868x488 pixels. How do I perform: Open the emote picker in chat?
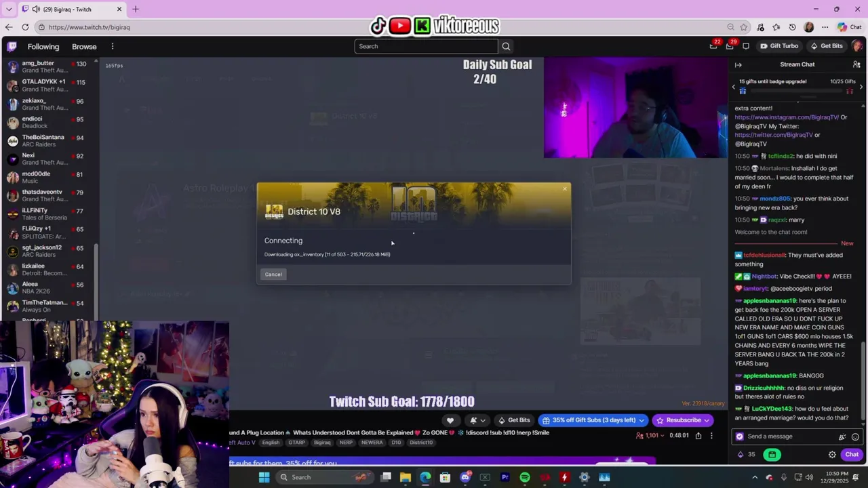tap(855, 437)
